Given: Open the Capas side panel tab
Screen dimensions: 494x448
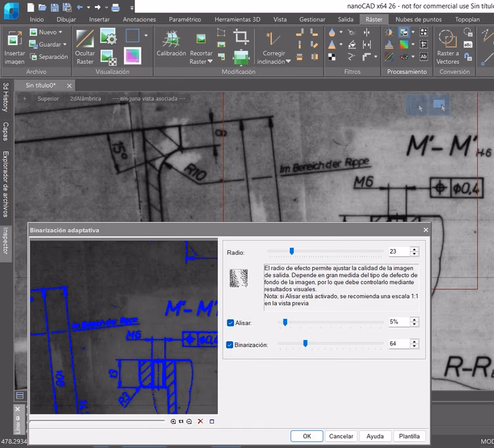Looking at the screenshot, I should coord(6,131).
